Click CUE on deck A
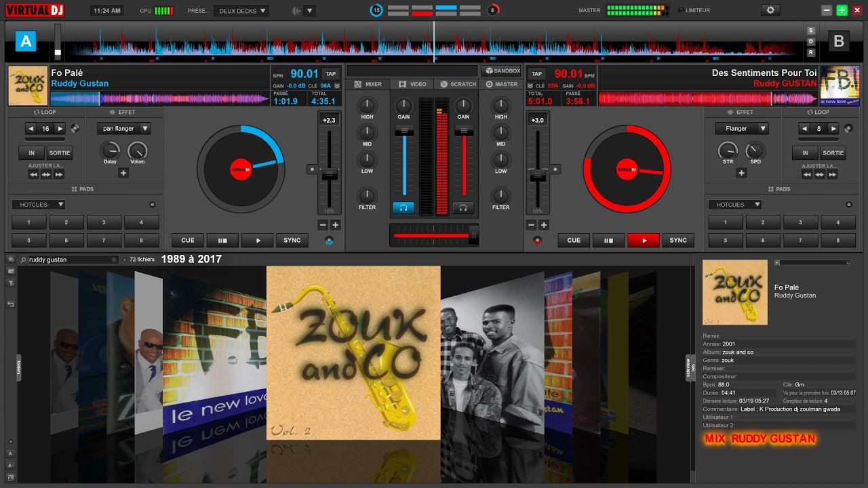868x488 pixels. click(x=188, y=241)
